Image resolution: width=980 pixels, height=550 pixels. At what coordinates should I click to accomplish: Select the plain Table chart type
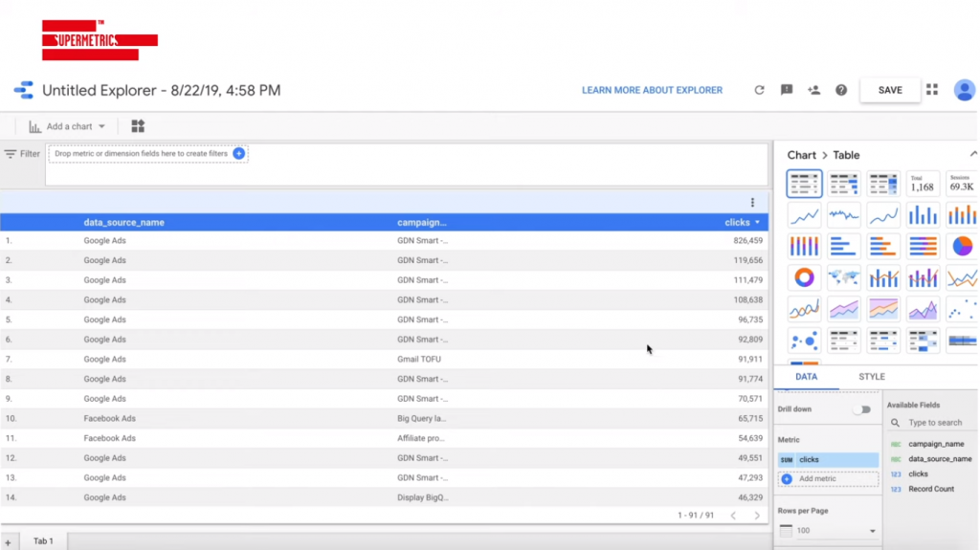(804, 185)
